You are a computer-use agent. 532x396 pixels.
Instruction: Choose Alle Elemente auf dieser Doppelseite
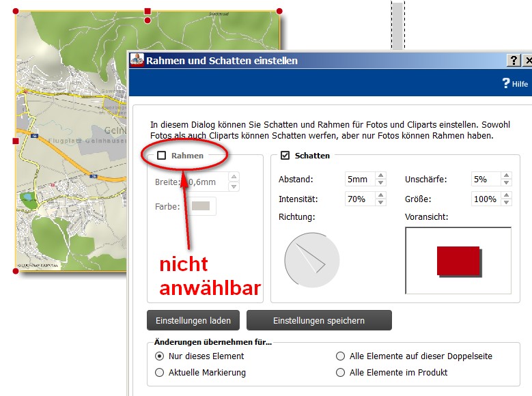point(340,356)
